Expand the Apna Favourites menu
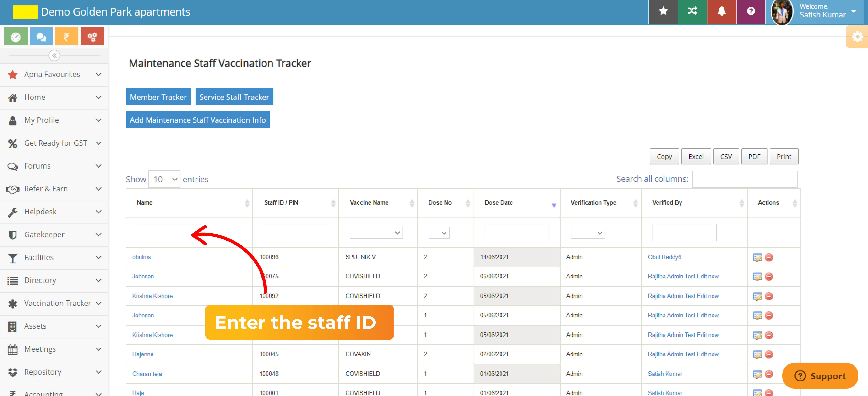The height and width of the screenshot is (396, 868). tap(54, 74)
